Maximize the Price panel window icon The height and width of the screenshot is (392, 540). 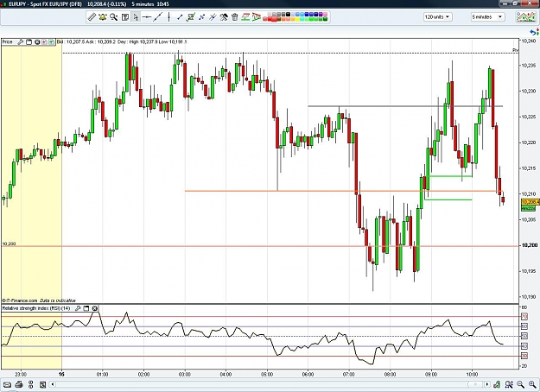[x=29, y=42]
